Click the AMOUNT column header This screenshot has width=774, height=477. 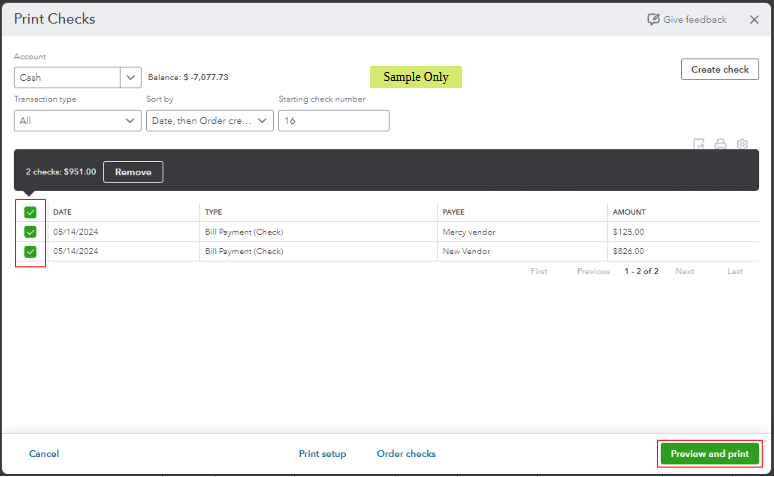[629, 212]
